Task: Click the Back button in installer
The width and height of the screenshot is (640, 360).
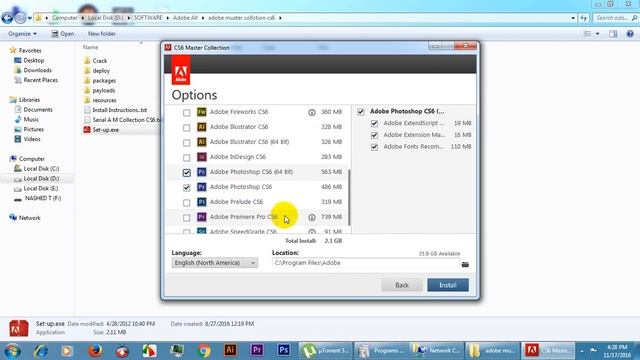Action: click(402, 285)
